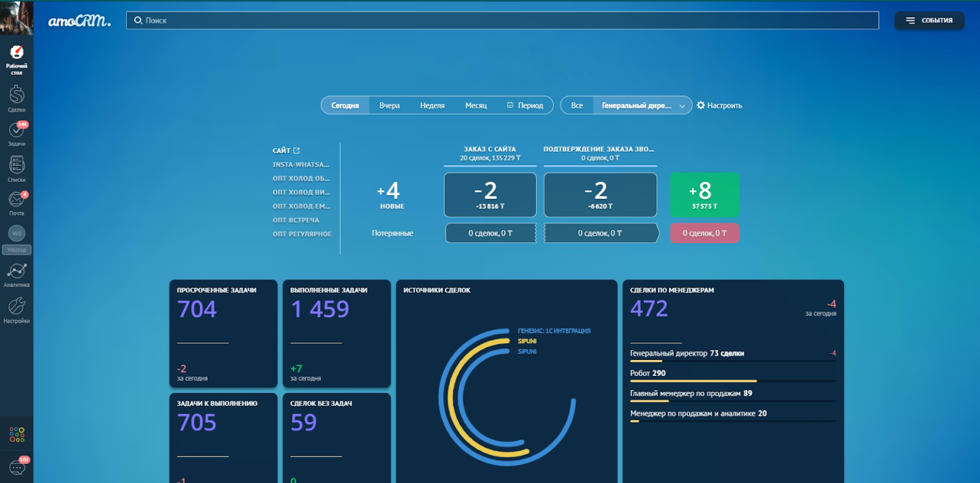Image resolution: width=980 pixels, height=483 pixels.
Task: Click the amoCRM logo
Action: (x=79, y=20)
